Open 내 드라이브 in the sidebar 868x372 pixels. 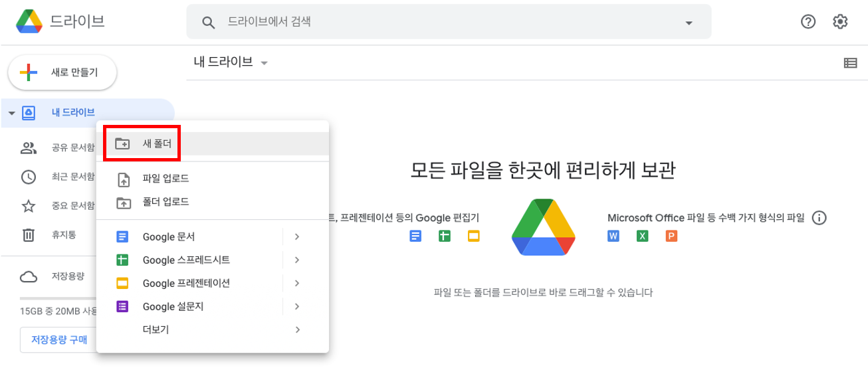tap(88, 112)
